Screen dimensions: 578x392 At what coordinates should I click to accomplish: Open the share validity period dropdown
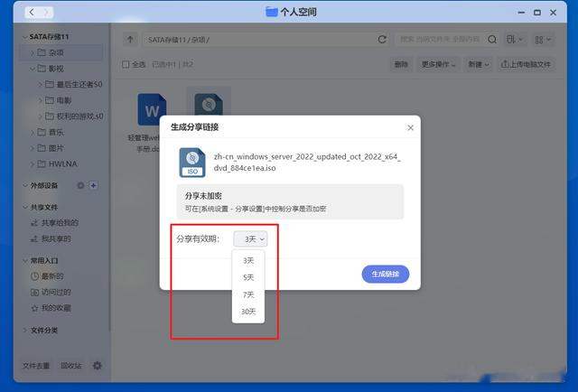coord(250,239)
